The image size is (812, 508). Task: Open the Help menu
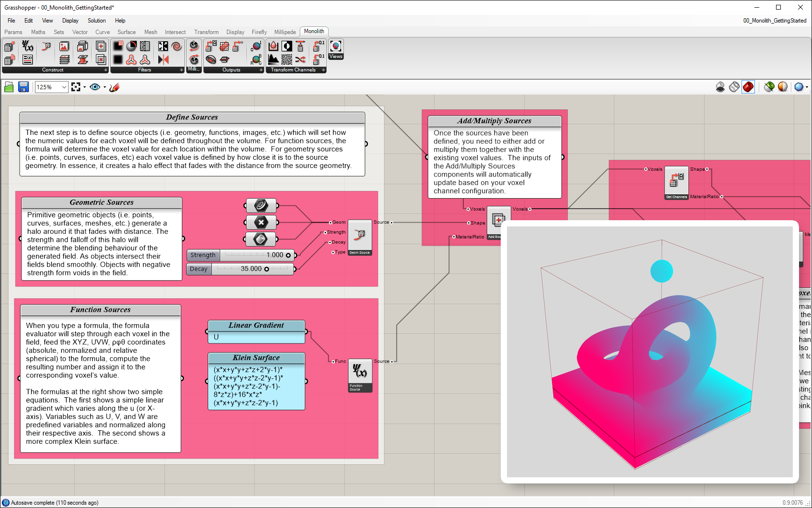click(x=120, y=21)
